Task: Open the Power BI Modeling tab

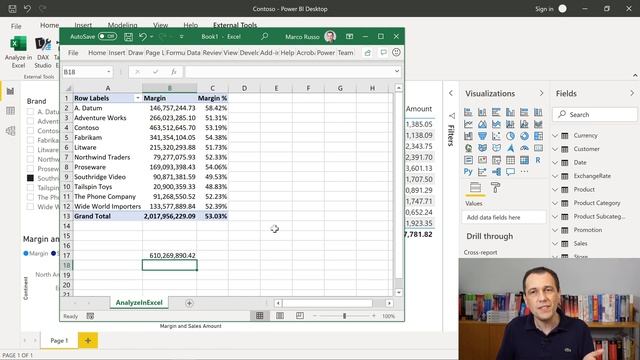Action: (x=122, y=25)
